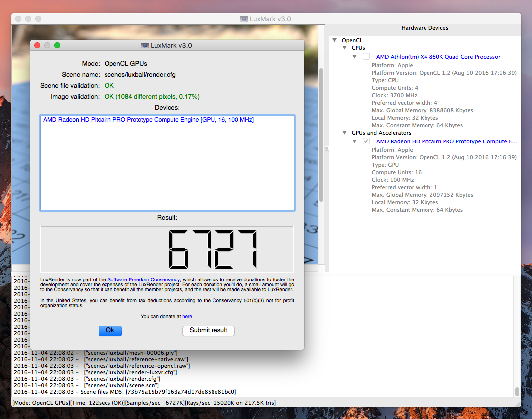Click the 'OpenCL GPUs' mode value

[125, 63]
